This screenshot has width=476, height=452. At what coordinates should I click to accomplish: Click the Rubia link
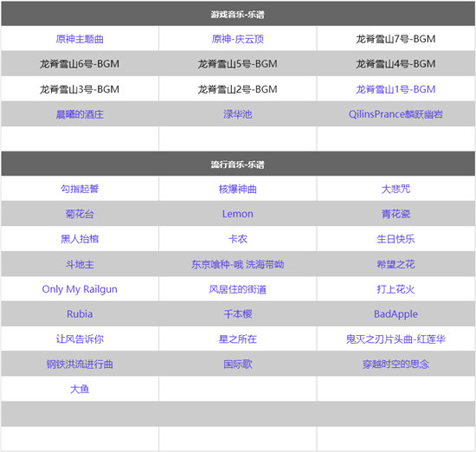[x=80, y=314]
